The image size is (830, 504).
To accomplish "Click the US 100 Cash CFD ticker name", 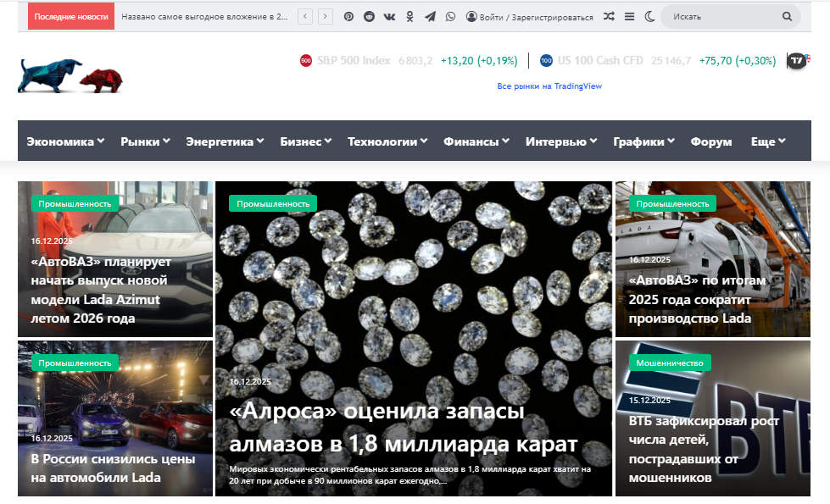I will coord(600,61).
